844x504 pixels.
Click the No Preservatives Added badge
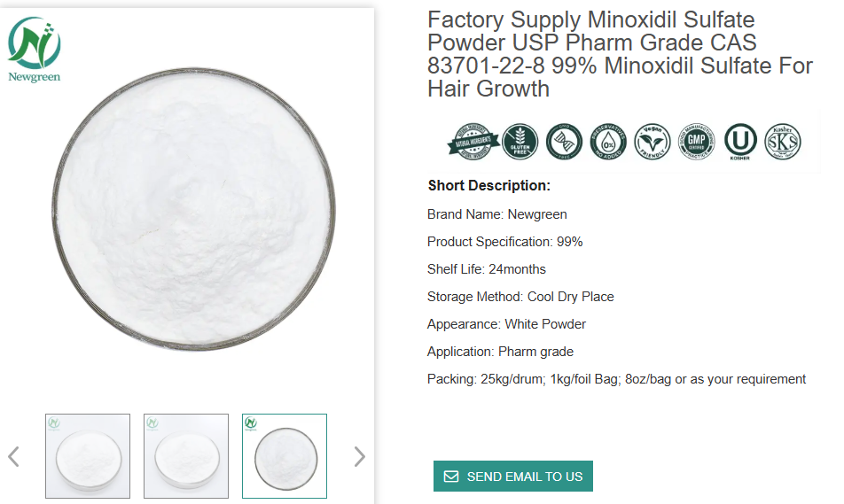608,142
